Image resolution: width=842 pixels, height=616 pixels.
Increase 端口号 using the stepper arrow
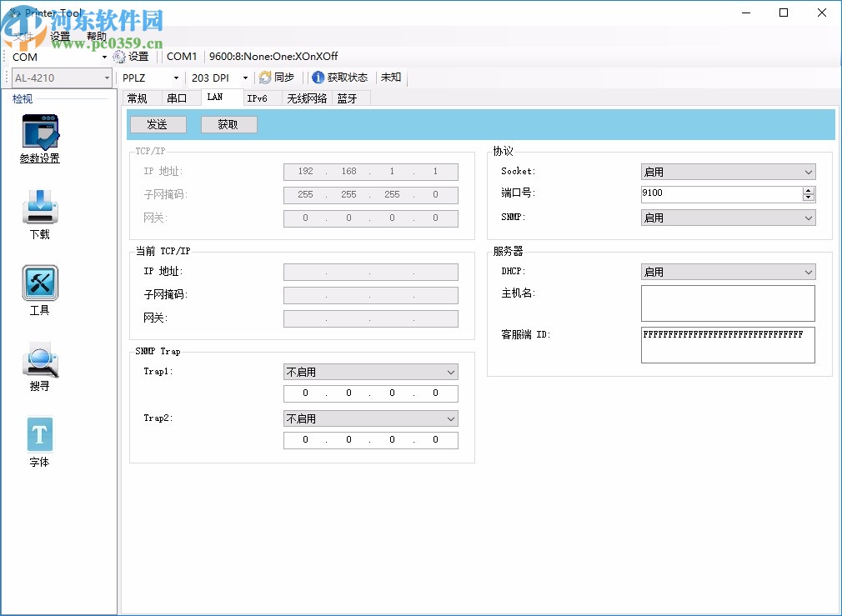pos(809,189)
